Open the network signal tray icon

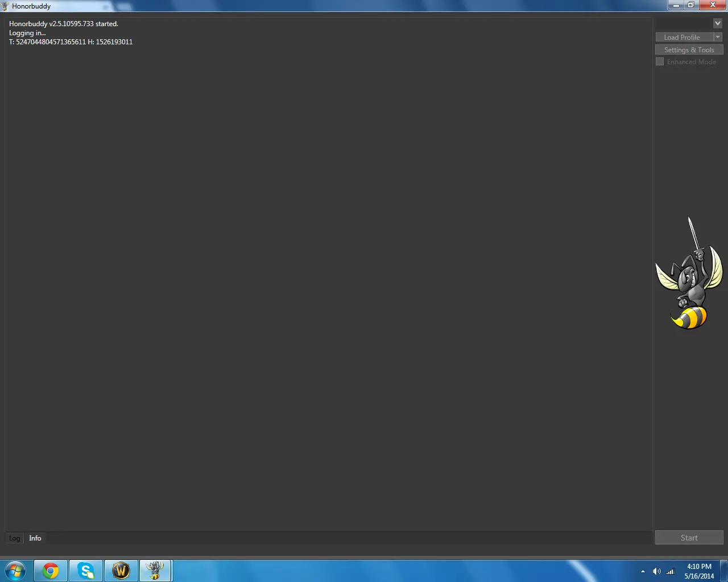(671, 571)
